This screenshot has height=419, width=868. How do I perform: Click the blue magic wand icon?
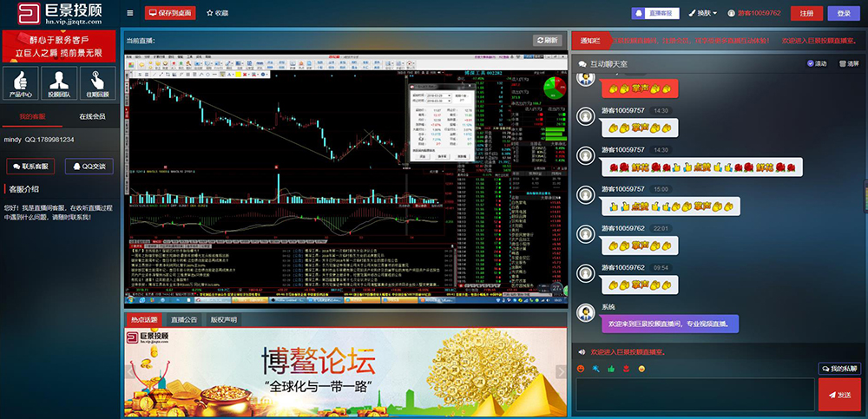[x=595, y=368]
